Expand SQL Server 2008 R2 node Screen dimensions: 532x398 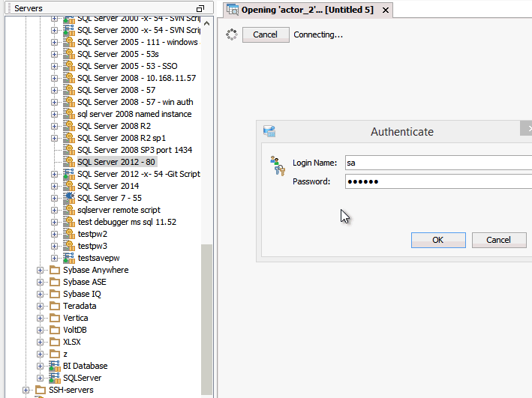(54, 126)
